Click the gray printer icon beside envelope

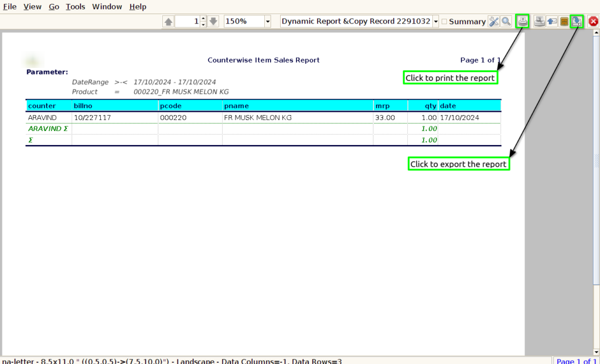click(540, 22)
